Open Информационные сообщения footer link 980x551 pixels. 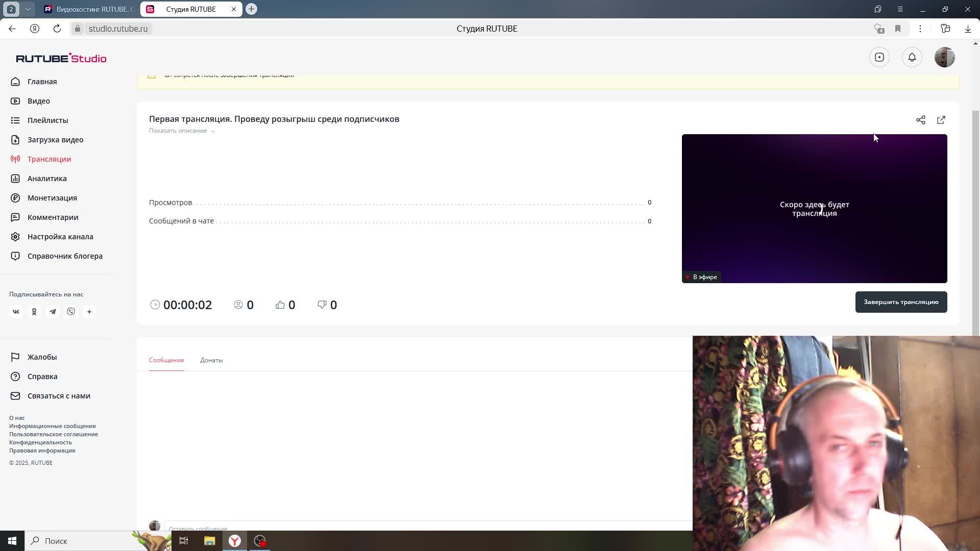[52, 426]
